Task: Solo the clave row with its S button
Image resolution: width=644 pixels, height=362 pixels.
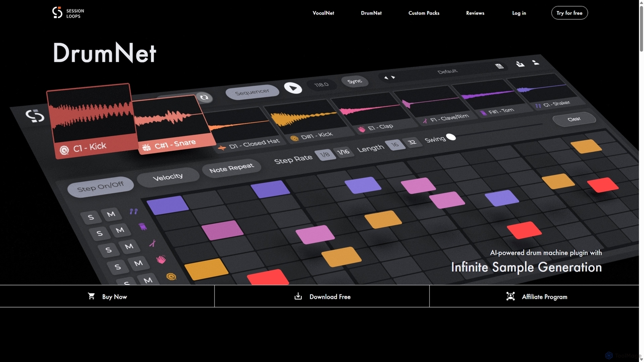Action: 108,250
